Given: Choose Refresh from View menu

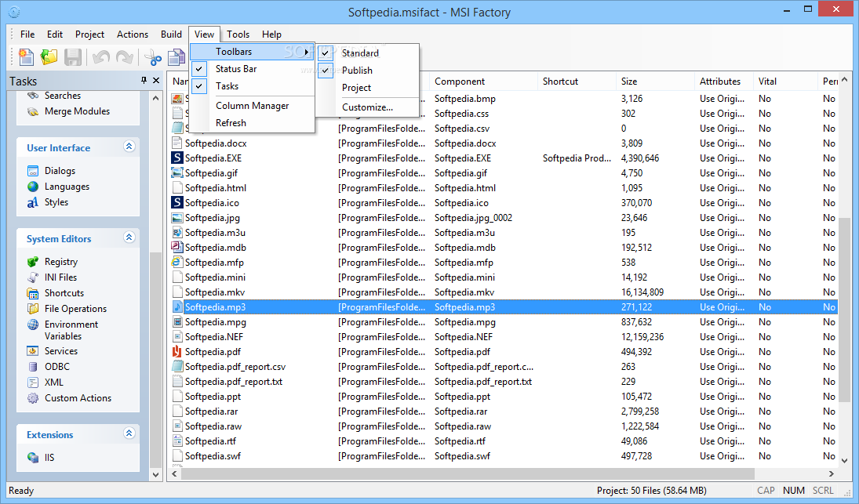Looking at the screenshot, I should pos(253,123).
